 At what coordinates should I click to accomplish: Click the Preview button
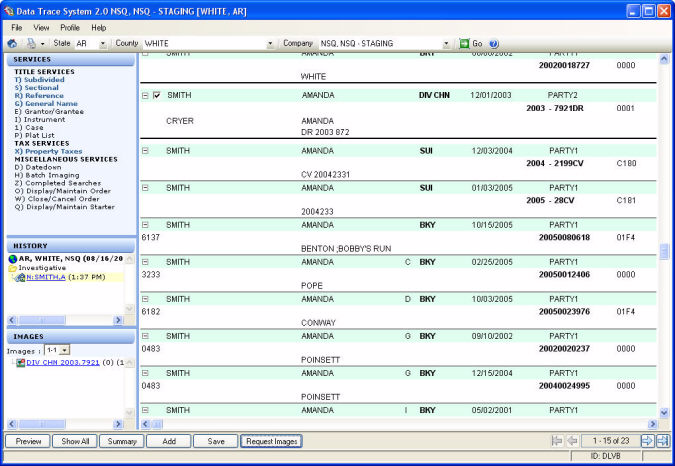pyautogui.click(x=28, y=441)
